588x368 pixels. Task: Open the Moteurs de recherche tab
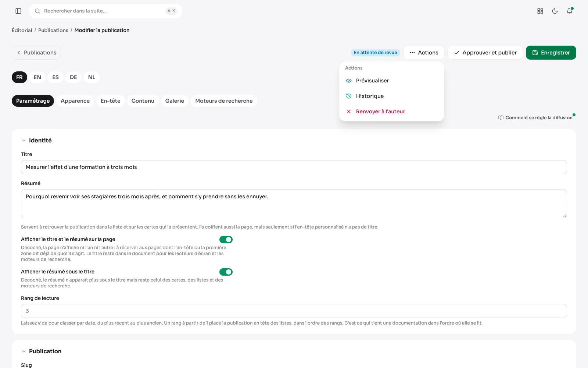[x=224, y=101]
